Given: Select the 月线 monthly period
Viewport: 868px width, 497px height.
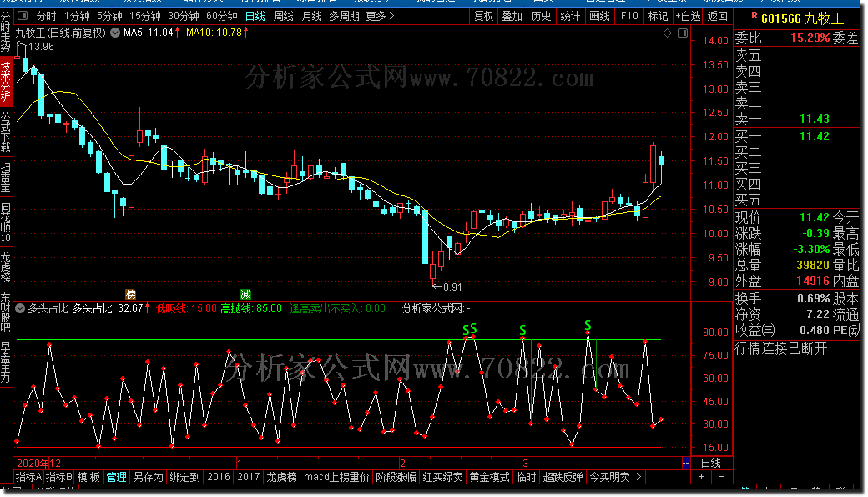Looking at the screenshot, I should 311,16.
